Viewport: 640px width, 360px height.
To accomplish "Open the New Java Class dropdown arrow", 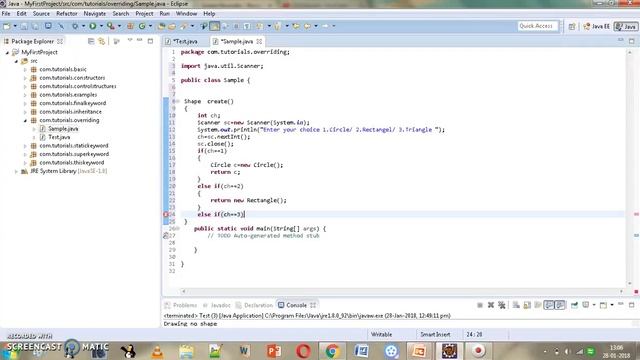I will click(x=150, y=26).
